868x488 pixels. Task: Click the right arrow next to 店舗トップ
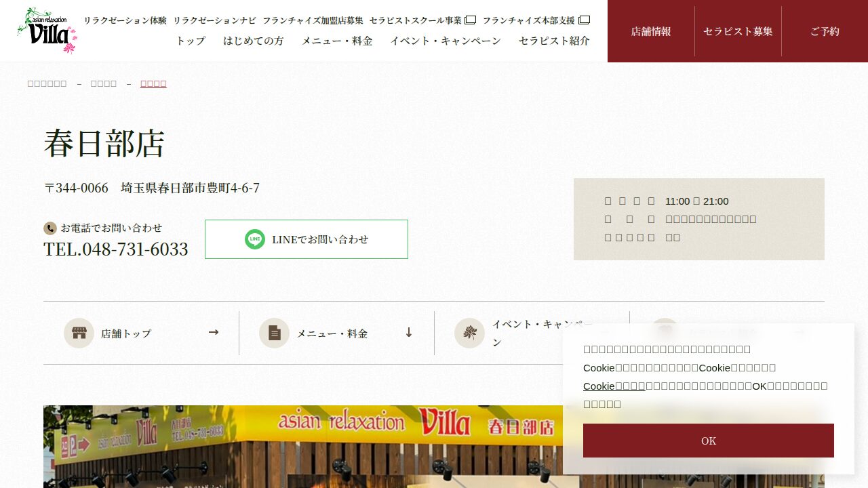tap(214, 332)
